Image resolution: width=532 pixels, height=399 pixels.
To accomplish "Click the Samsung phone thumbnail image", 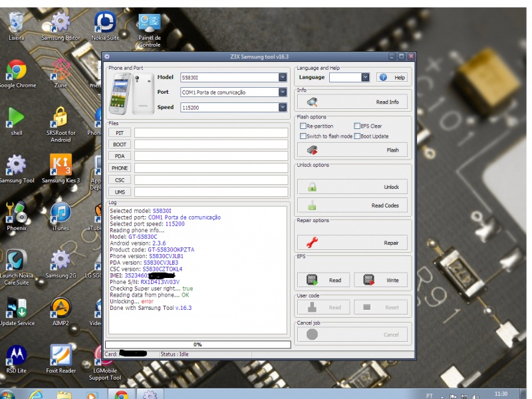I will (x=132, y=94).
